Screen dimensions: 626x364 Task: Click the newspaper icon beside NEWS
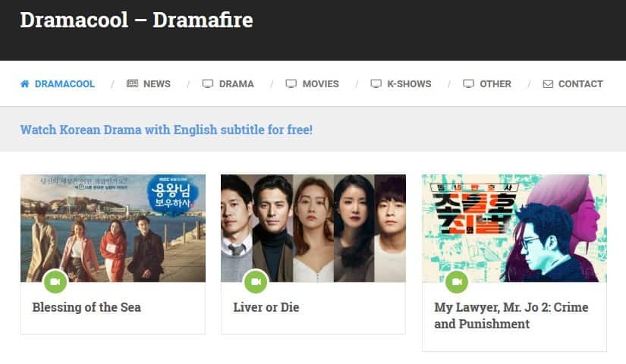(132, 83)
